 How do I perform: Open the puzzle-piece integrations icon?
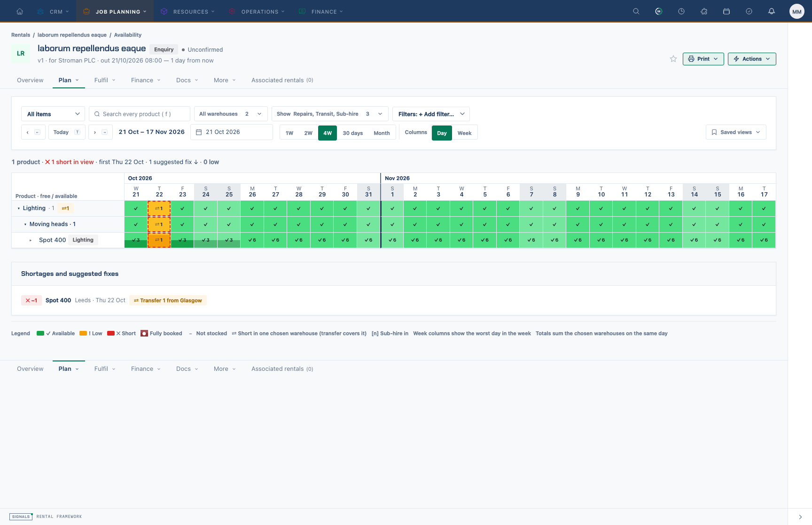704,11
